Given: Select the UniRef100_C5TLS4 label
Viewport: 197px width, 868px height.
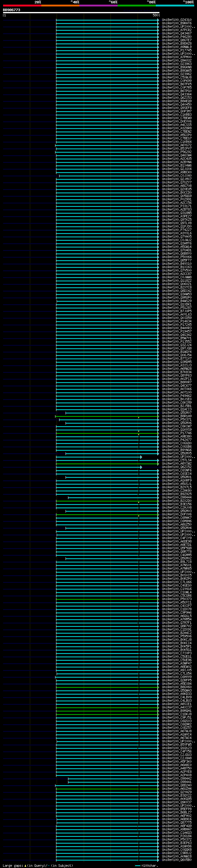Looking at the screenshot, I should (x=177, y=460).
